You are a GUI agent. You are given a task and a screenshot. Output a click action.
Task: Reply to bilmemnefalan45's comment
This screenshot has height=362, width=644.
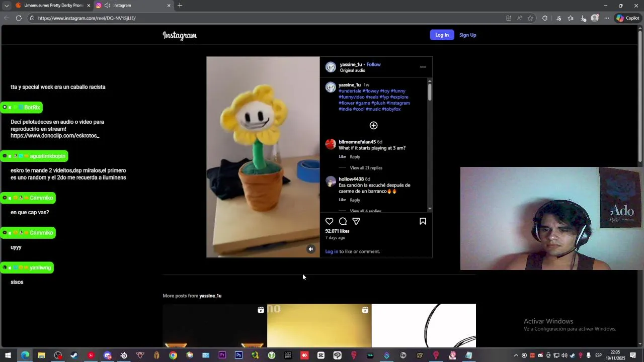pyautogui.click(x=355, y=157)
